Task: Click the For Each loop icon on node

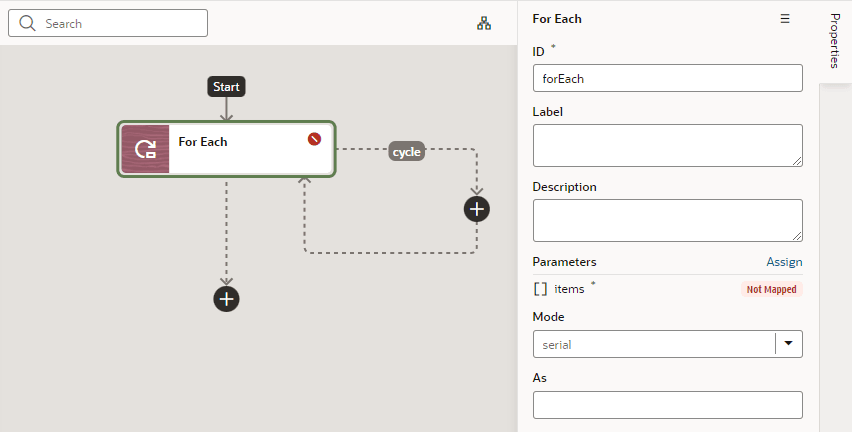Action: (145, 149)
